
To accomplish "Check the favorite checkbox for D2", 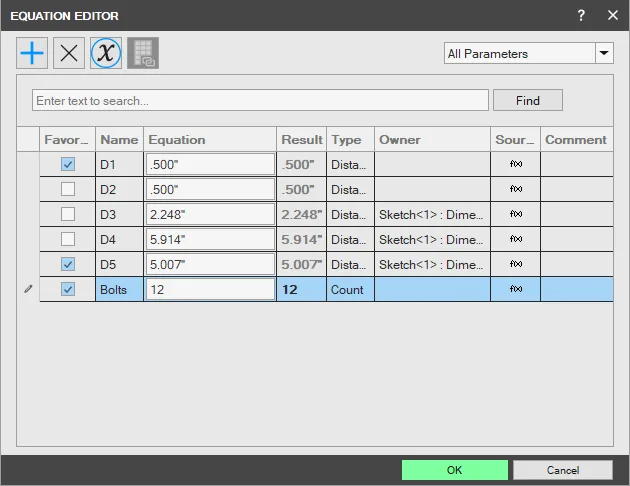I will pos(68,189).
